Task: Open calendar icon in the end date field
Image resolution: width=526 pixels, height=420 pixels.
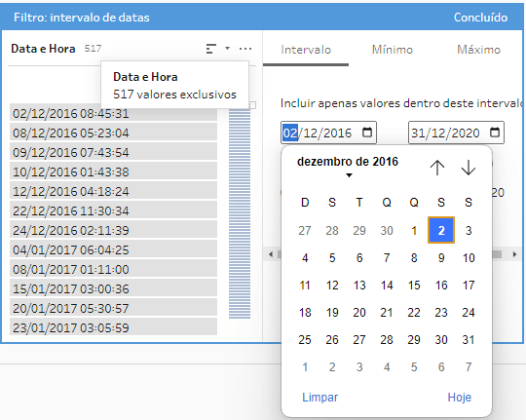Action: click(495, 133)
